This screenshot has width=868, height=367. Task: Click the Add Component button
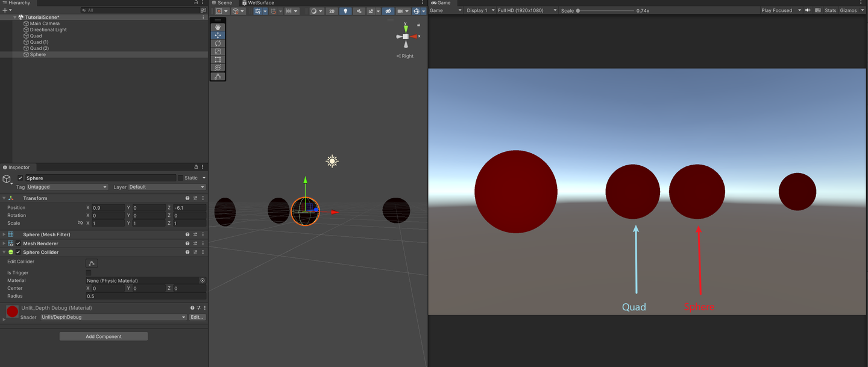pyautogui.click(x=103, y=336)
